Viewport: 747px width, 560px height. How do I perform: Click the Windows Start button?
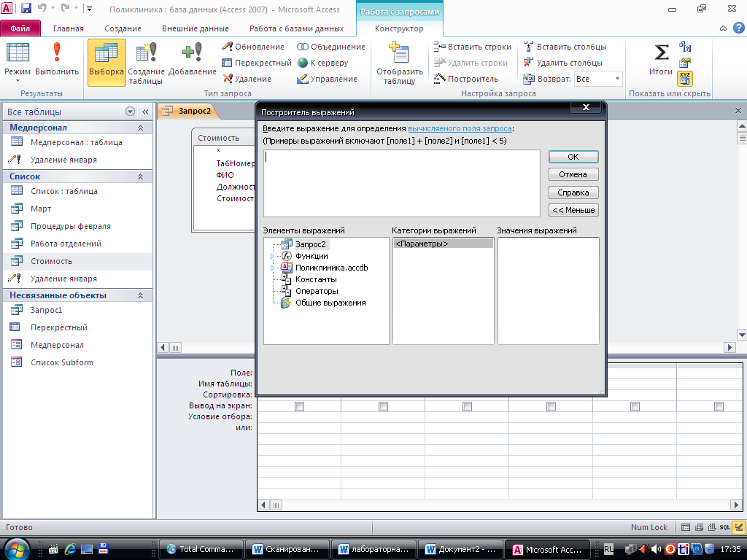18,549
